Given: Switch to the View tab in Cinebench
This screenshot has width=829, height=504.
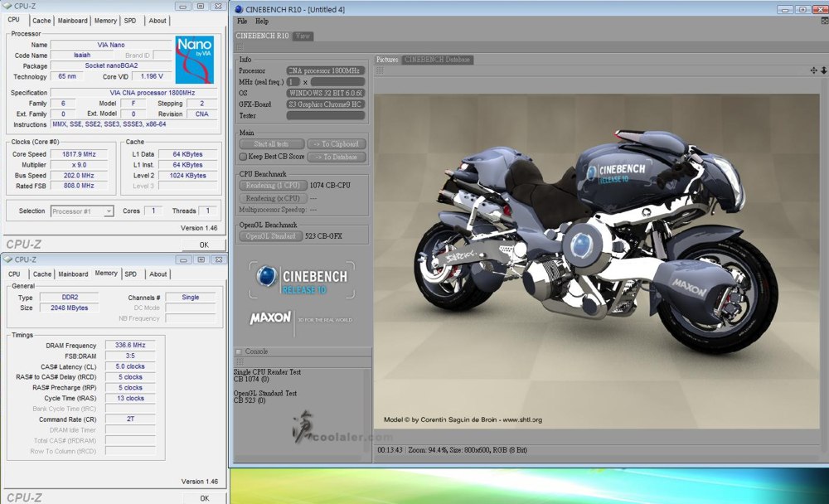Looking at the screenshot, I should [x=303, y=36].
